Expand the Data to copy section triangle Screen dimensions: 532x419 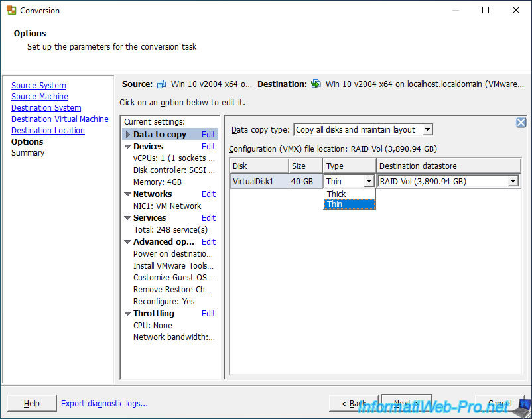[x=128, y=134]
